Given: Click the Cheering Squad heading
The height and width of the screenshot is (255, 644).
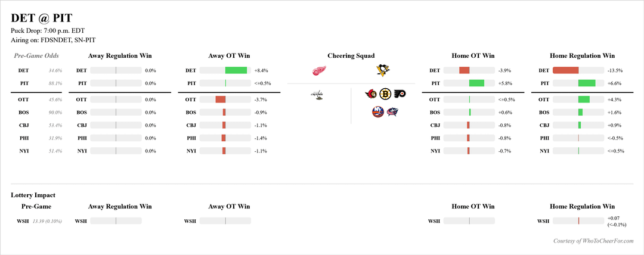Looking at the screenshot, I should click(x=351, y=56).
